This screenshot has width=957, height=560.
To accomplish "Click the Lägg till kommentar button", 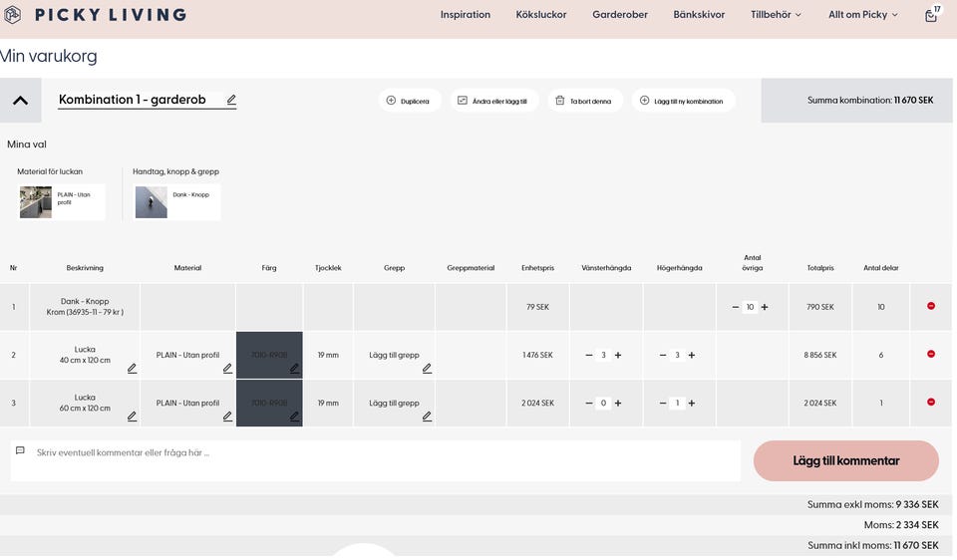I will pos(845,460).
